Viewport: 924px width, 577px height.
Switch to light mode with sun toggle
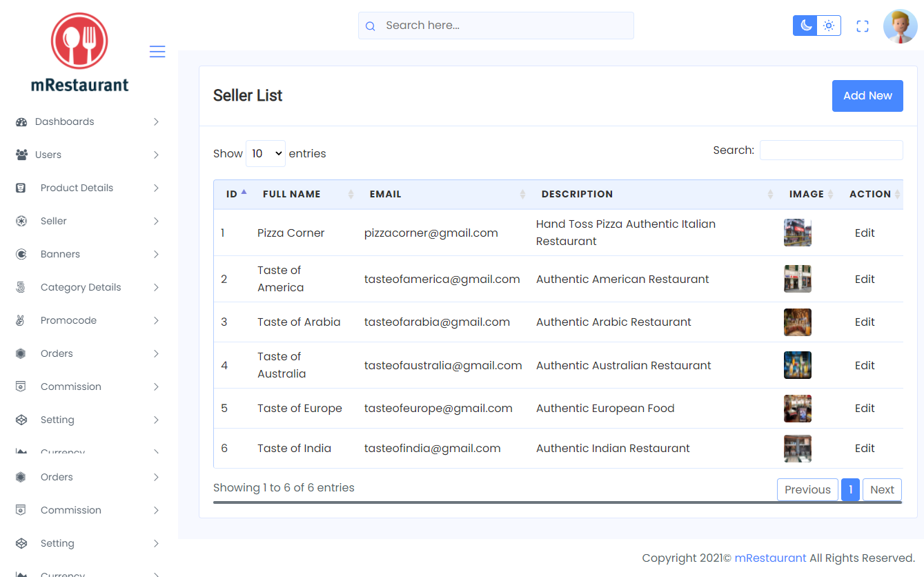coord(829,26)
